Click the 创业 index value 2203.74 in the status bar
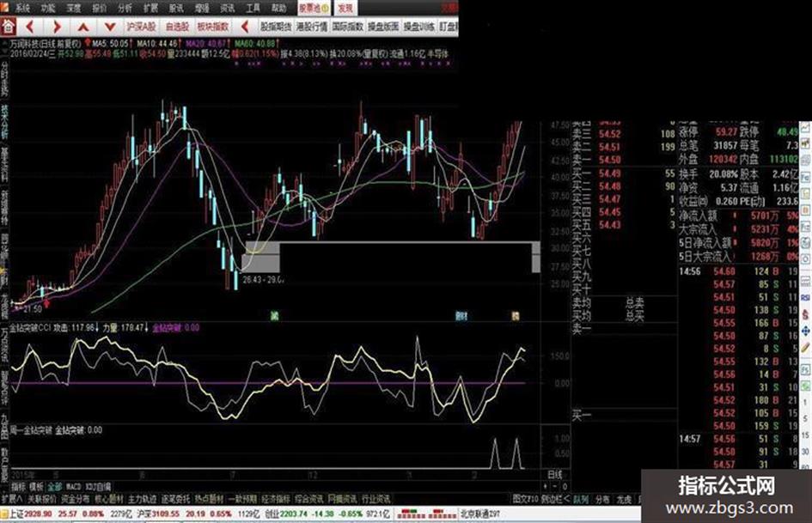 pyautogui.click(x=294, y=514)
